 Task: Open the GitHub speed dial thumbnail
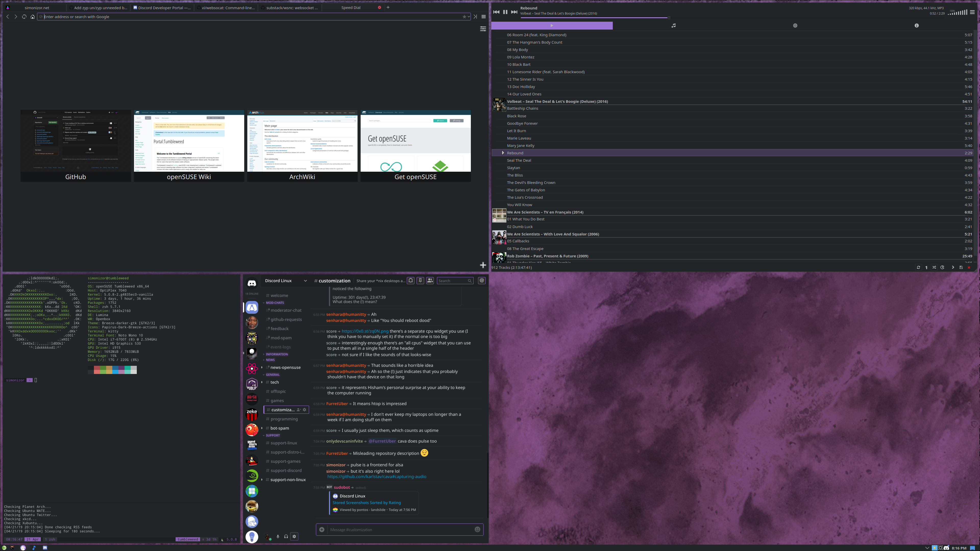75,146
